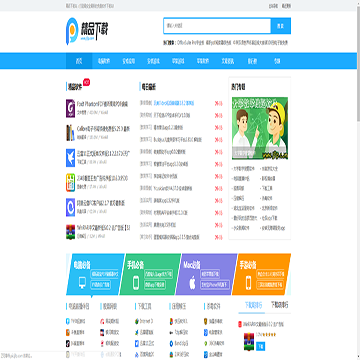
Task: Open the WinRAR title in featured software list
Action: [x=104, y=228]
